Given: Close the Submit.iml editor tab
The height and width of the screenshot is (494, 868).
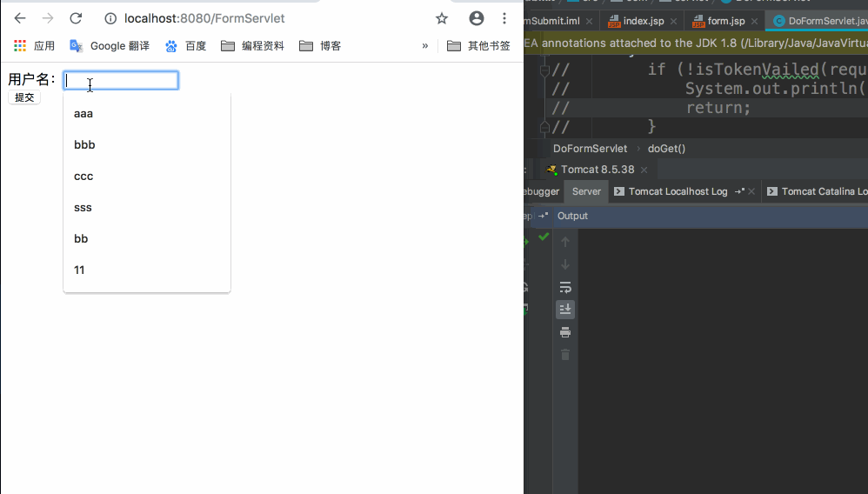Looking at the screenshot, I should [x=589, y=21].
